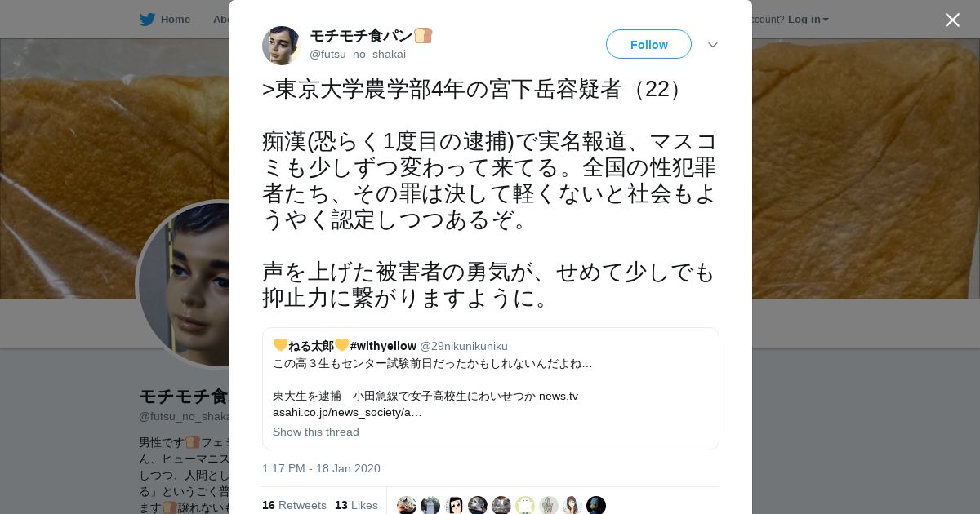
Task: Open the large profile photo in background
Action: tap(184, 284)
